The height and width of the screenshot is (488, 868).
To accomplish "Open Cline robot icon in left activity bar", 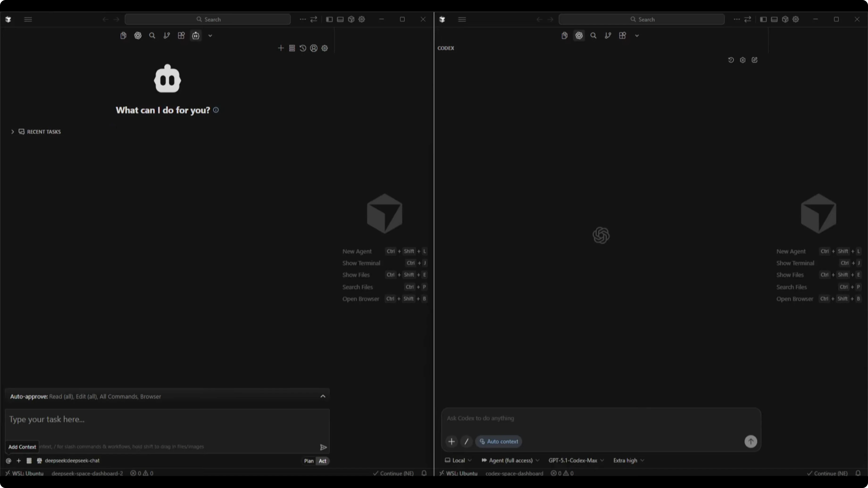I will [196, 36].
